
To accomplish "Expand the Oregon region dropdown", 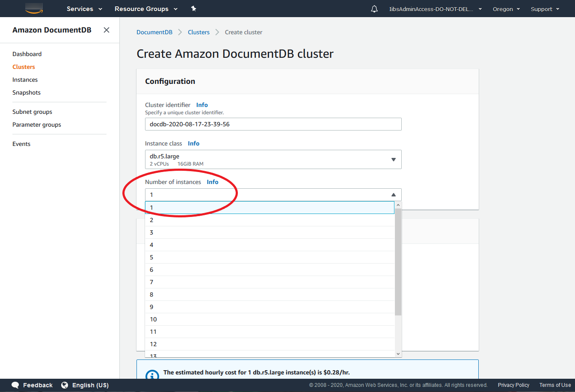I will tap(506, 9).
